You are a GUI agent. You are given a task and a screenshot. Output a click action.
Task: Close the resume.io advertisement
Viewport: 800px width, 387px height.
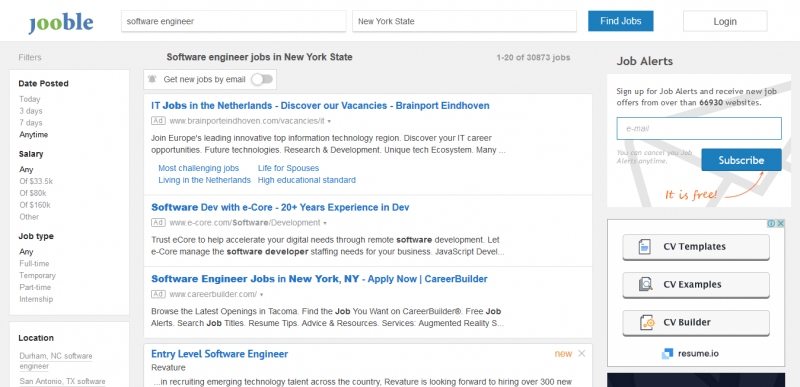click(x=780, y=224)
